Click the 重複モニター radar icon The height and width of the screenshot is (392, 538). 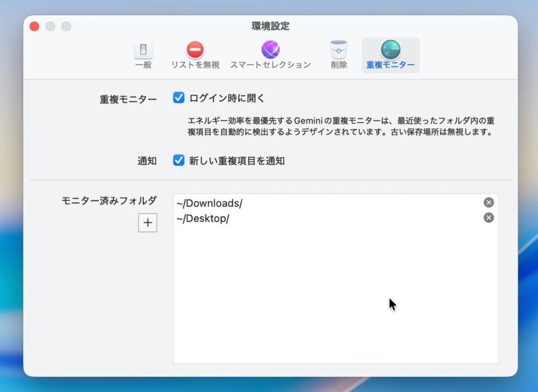[x=390, y=50]
